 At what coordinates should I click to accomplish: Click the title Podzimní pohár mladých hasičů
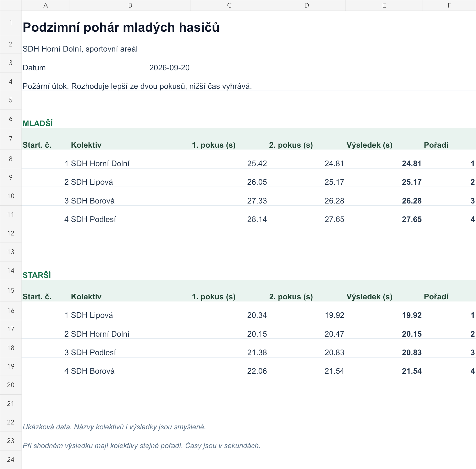121,27
